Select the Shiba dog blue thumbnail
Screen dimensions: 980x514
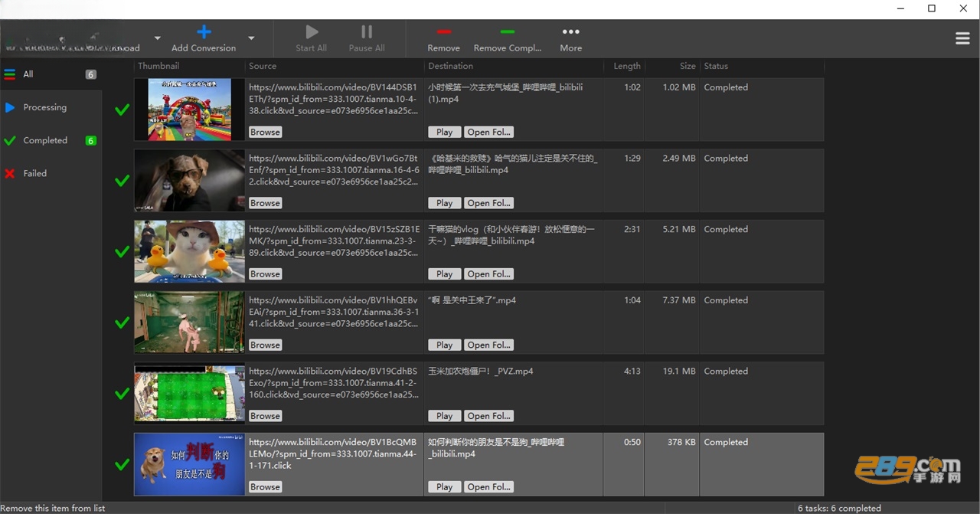pyautogui.click(x=190, y=464)
